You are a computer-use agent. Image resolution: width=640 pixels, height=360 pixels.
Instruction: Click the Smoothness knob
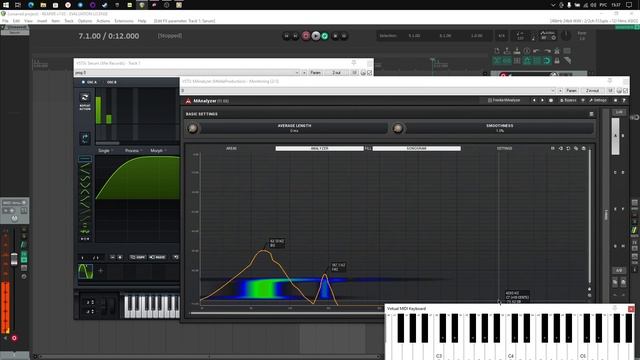(x=398, y=129)
